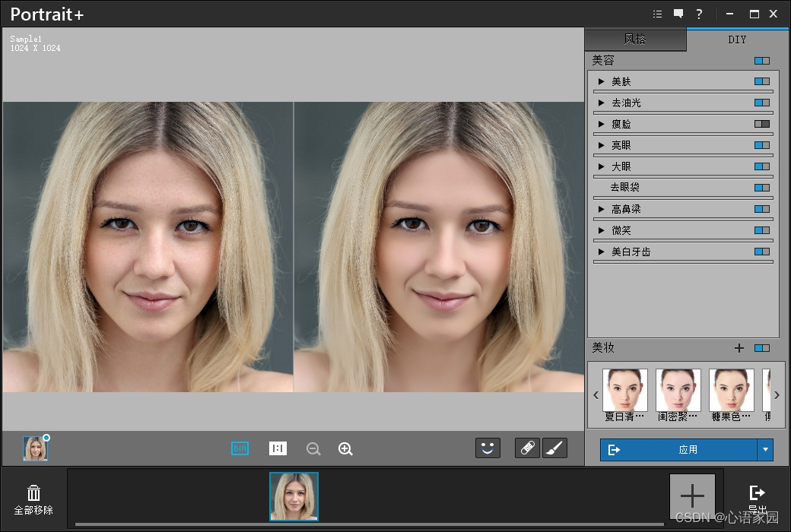Switch to the DIY tab
The height and width of the screenshot is (532, 791).
pos(737,40)
